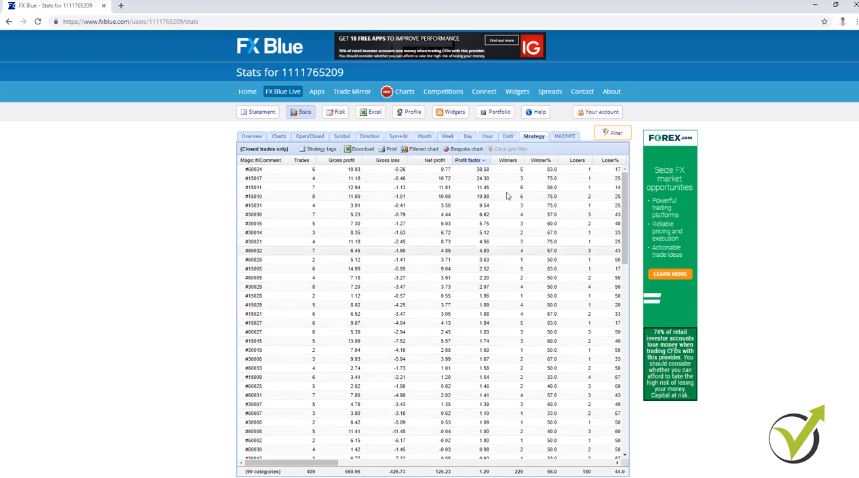Click Clear grid filter in toolbar
The width and height of the screenshot is (859, 478).
click(508, 149)
